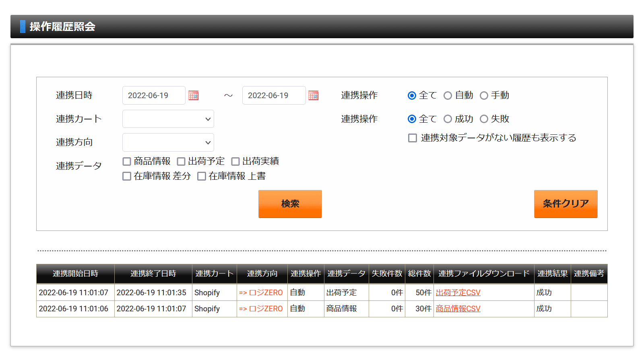Choose the 成功 result radio button
The image size is (644, 362).
point(448,119)
